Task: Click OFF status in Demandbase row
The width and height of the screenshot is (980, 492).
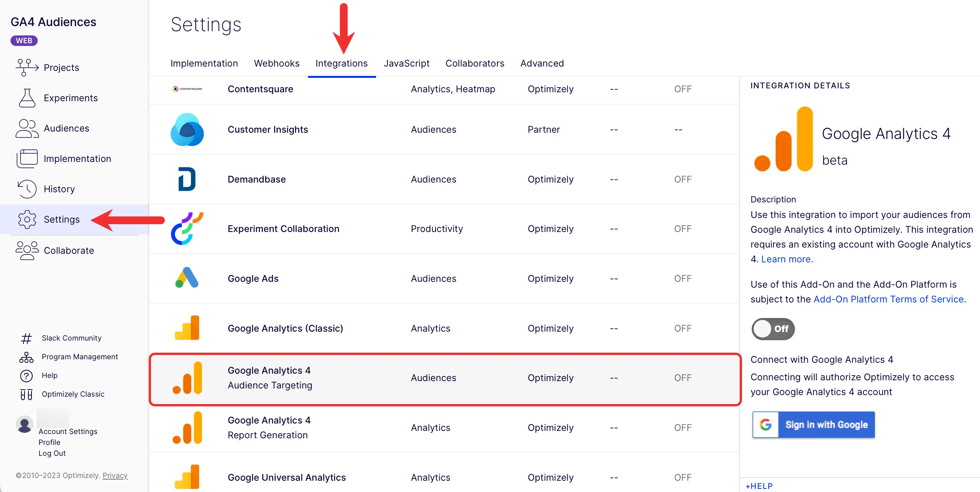Action: coord(683,179)
